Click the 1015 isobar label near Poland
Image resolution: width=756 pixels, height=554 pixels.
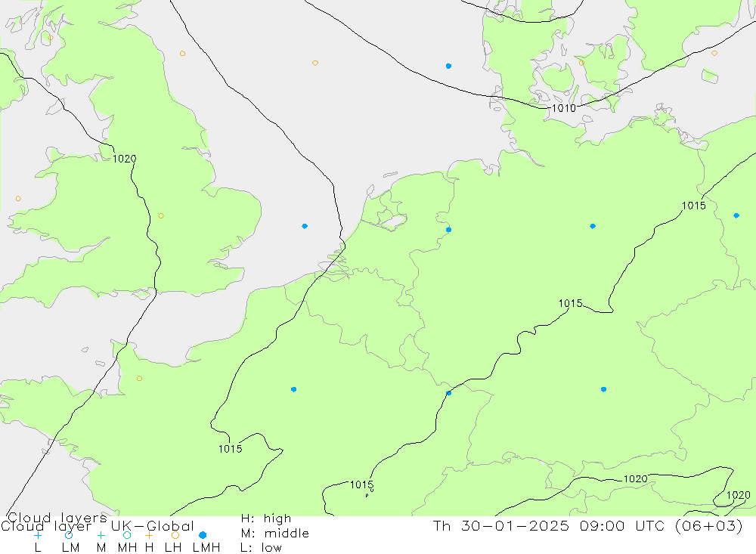(x=694, y=206)
